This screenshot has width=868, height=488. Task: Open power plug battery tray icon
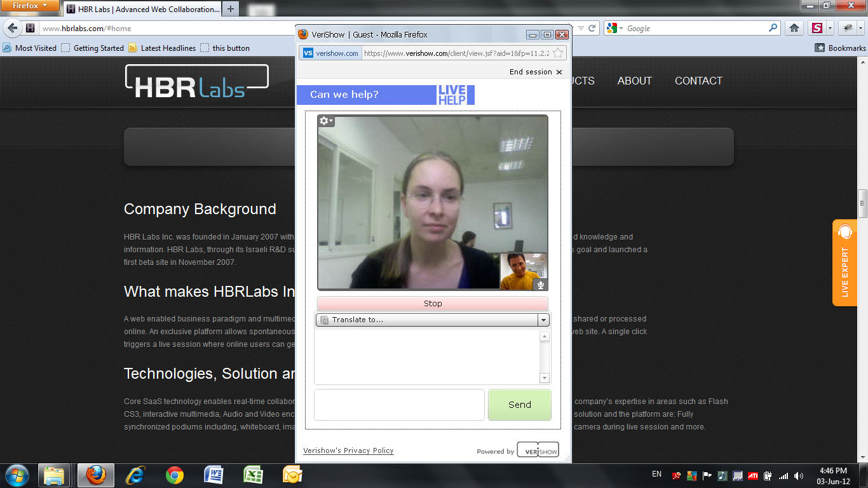768,475
